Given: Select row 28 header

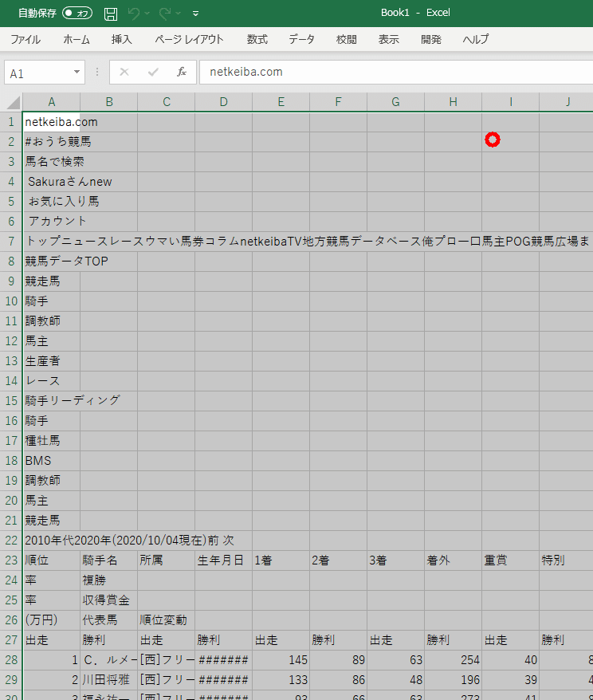Looking at the screenshot, I should point(11,660).
